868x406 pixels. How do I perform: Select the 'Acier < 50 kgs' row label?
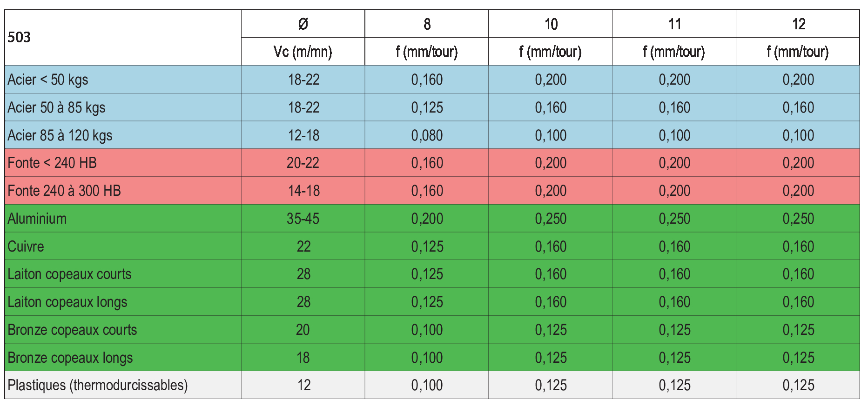[48, 80]
